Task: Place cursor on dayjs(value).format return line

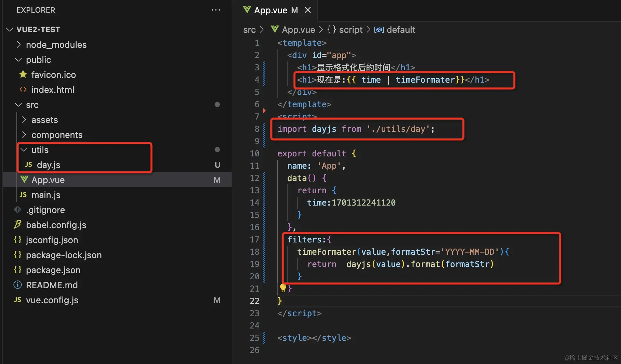Action: pos(400,264)
